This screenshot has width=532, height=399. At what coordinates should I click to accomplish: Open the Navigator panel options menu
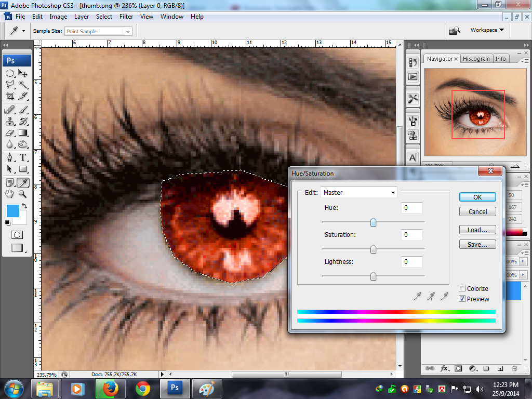click(x=525, y=61)
